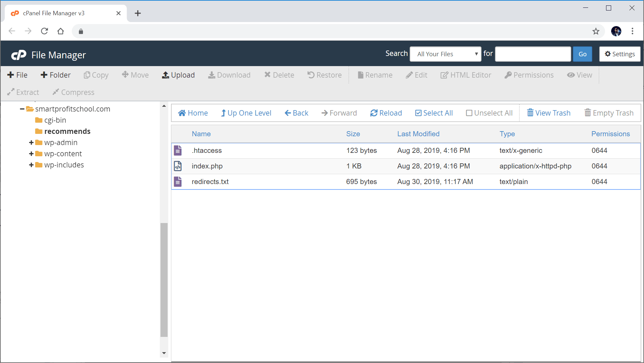
Task: Click the tree scrollbar down arrow
Action: coord(164,353)
